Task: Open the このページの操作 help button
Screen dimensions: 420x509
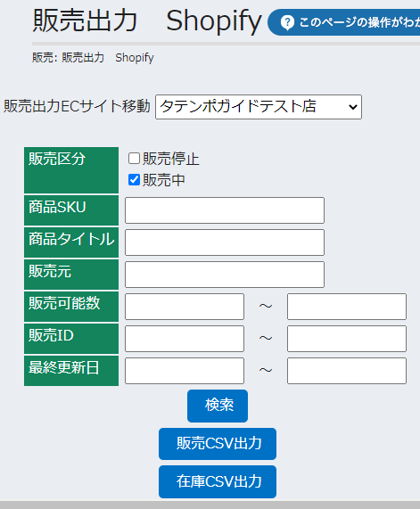Action: tap(343, 22)
